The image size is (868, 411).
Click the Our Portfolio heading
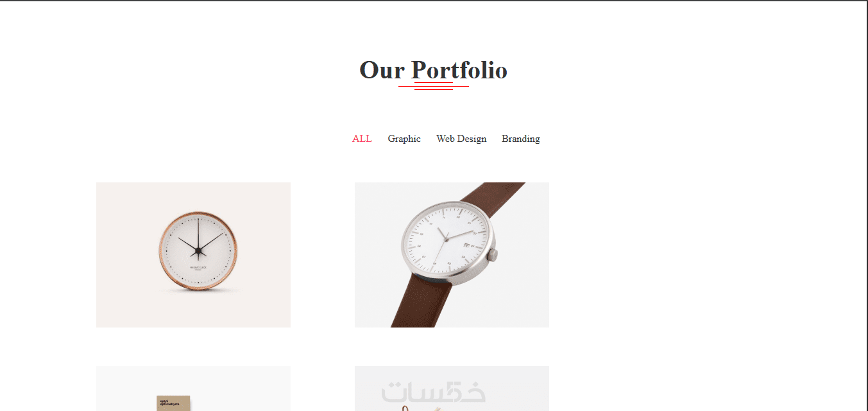(x=434, y=70)
